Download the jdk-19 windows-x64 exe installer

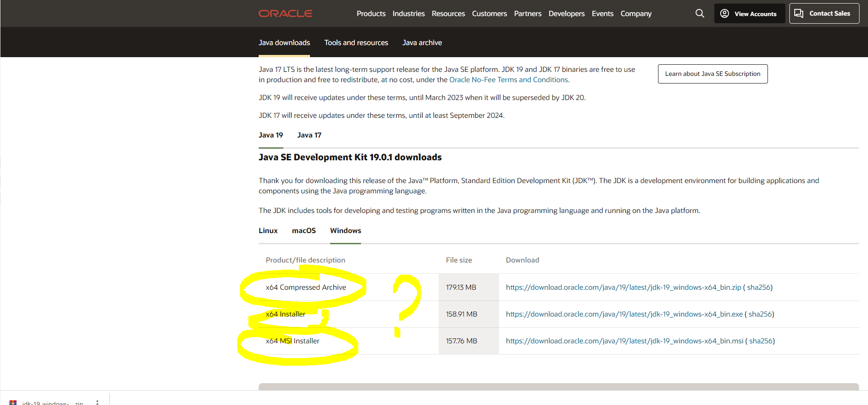coord(624,314)
